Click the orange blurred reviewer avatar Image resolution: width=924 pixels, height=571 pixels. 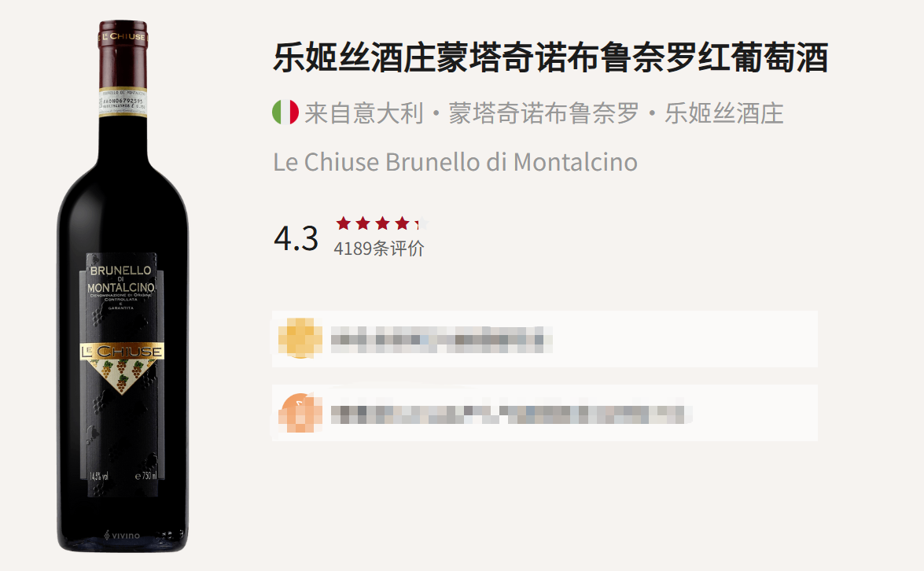pyautogui.click(x=300, y=413)
